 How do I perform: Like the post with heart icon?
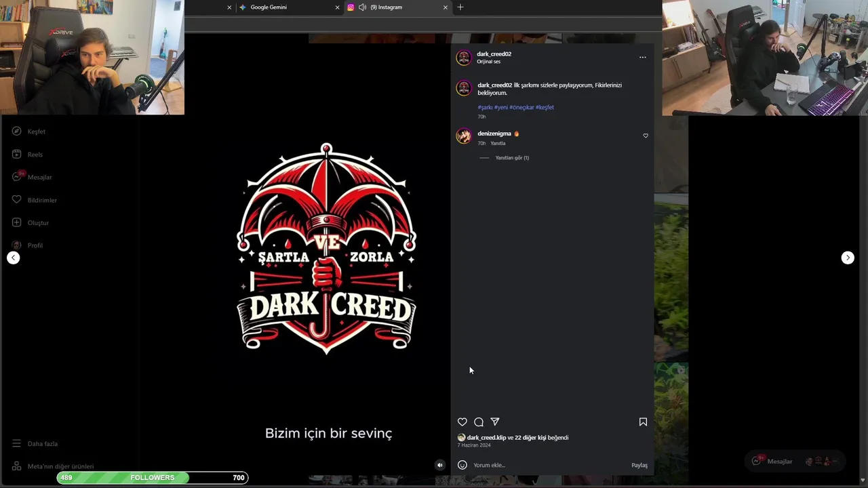[x=462, y=422]
